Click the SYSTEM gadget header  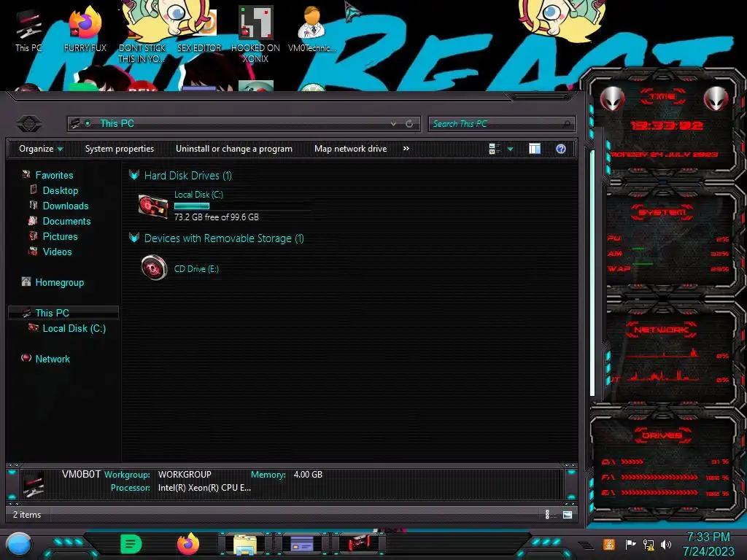(x=662, y=212)
